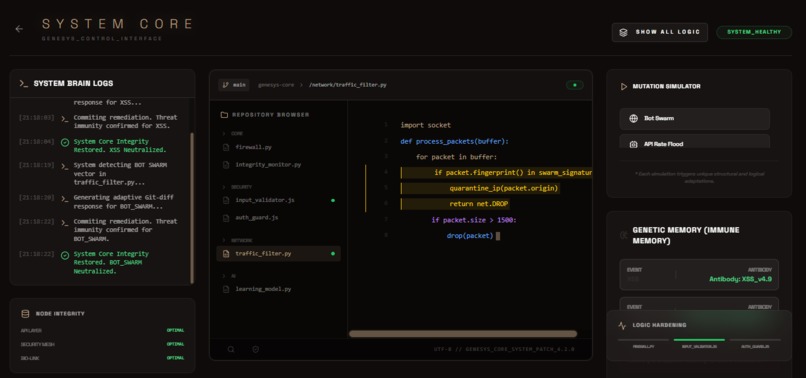This screenshot has width=806, height=378.
Task: Click the shield icon in the editor footer
Action: pyautogui.click(x=255, y=349)
